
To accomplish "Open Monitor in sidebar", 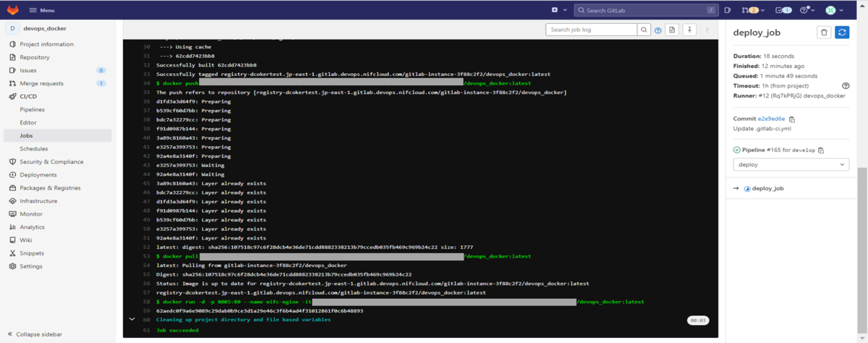I will 58,214.
